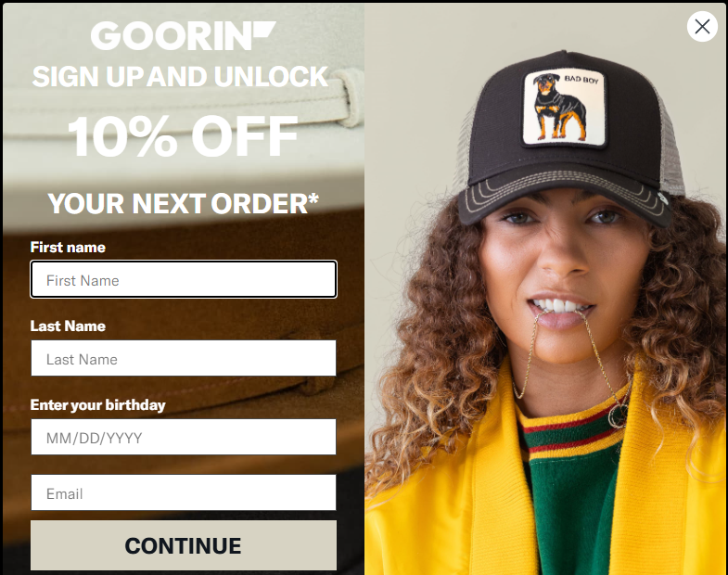Focus the Last Name text field
The image size is (728, 575).
[184, 358]
